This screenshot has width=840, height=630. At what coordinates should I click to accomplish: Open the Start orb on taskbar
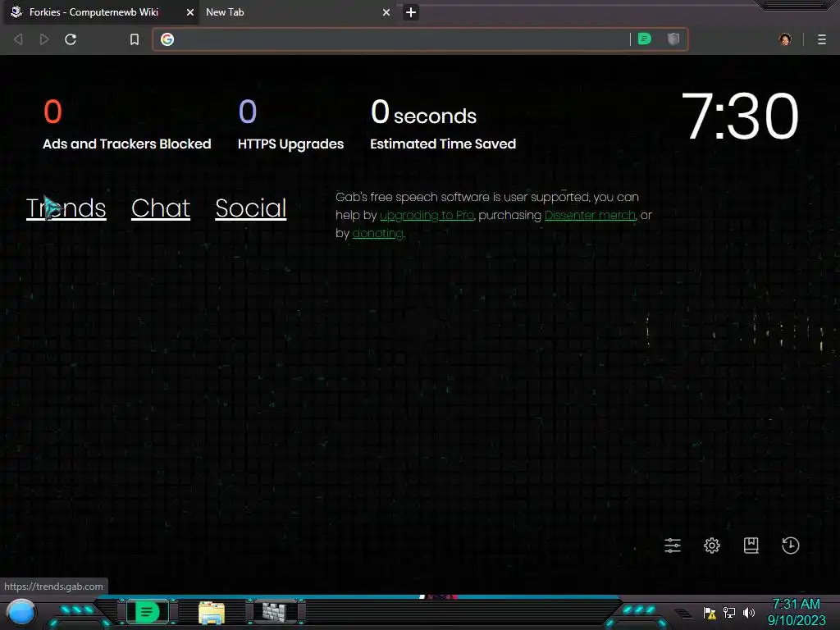tap(21, 612)
